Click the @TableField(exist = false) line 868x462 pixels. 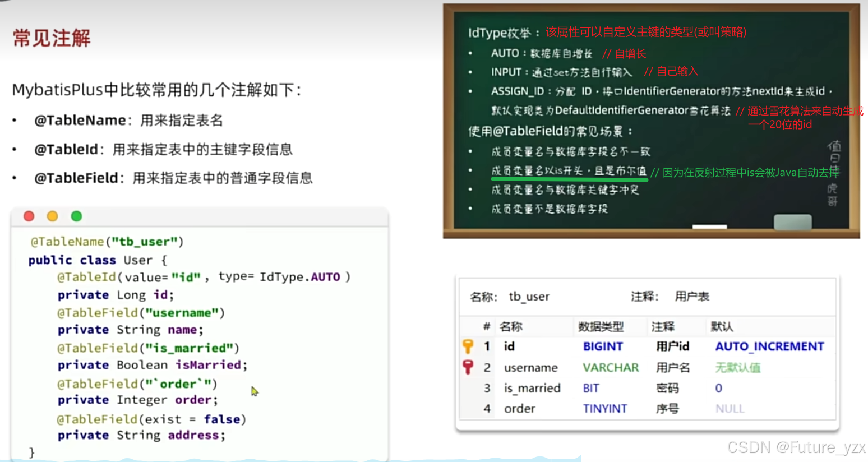tap(151, 419)
